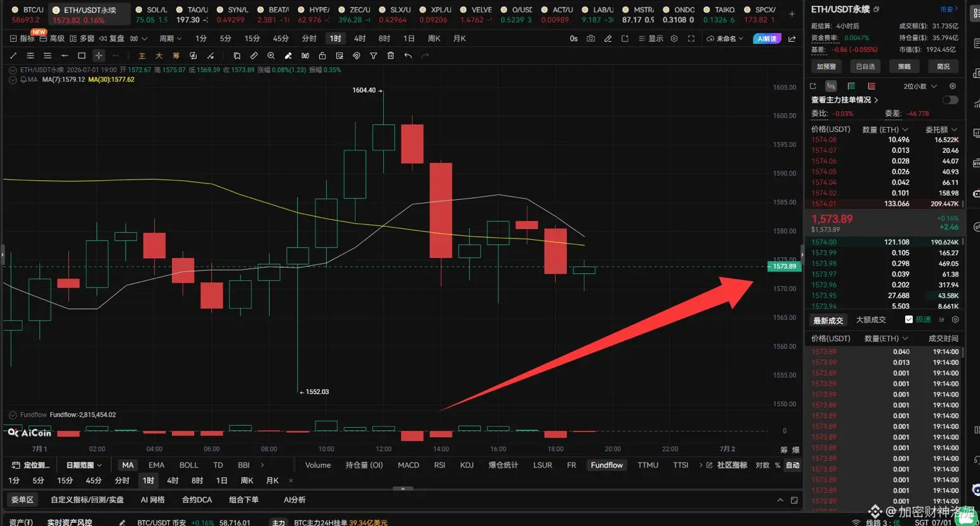
Task: Collapse the ETH/USDT info row toggle
Action: (x=13, y=70)
